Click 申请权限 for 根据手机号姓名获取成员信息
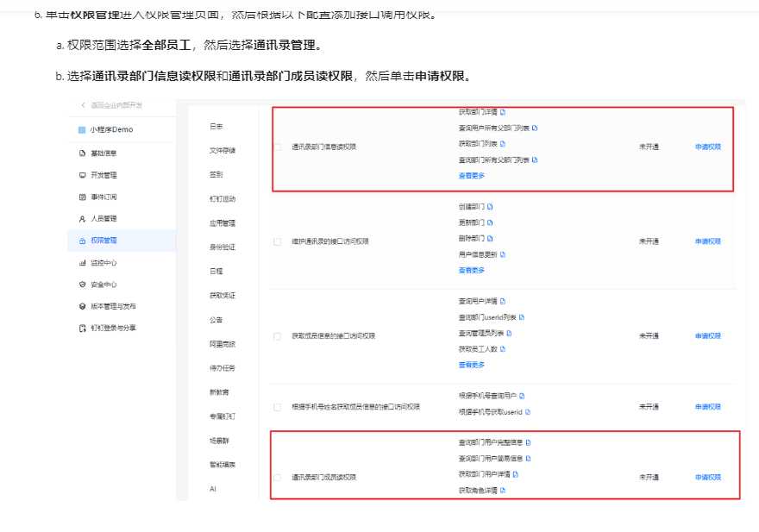This screenshot has width=759, height=532. [x=708, y=407]
